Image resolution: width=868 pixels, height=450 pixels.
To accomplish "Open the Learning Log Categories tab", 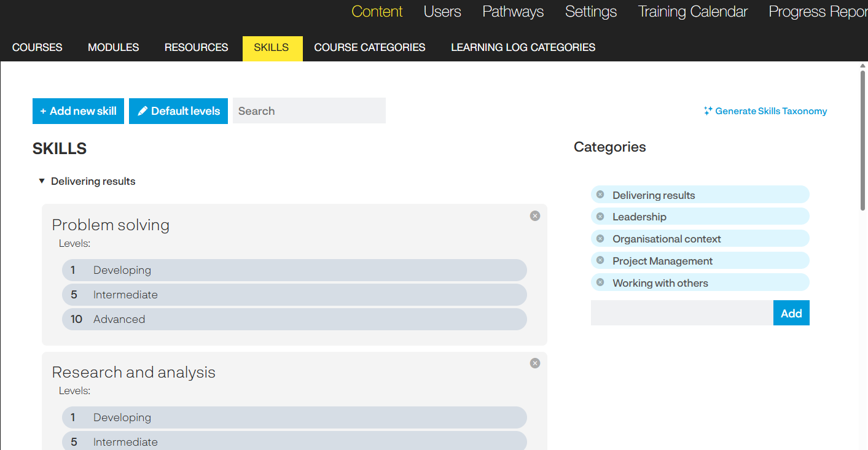I will coord(523,47).
